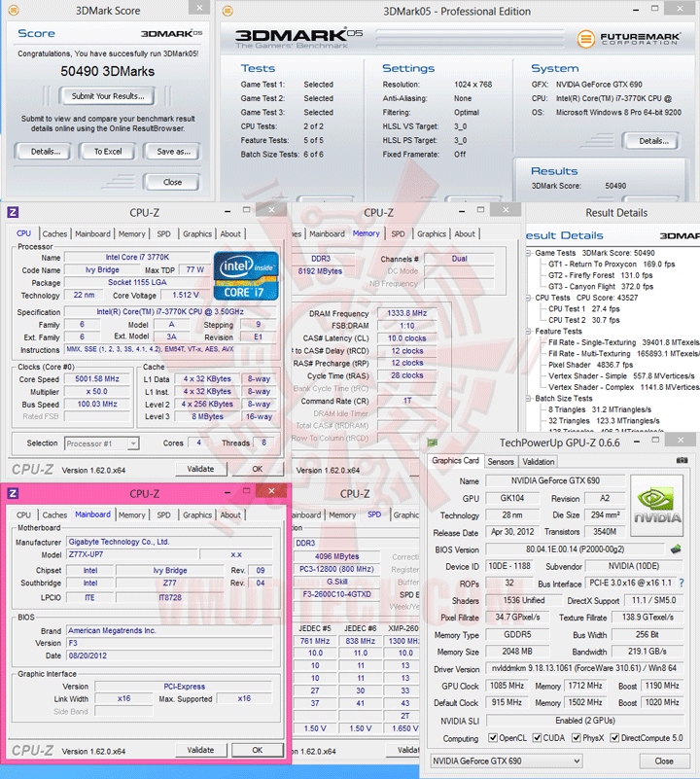Open the Validation tab in GPU-Z

click(538, 462)
